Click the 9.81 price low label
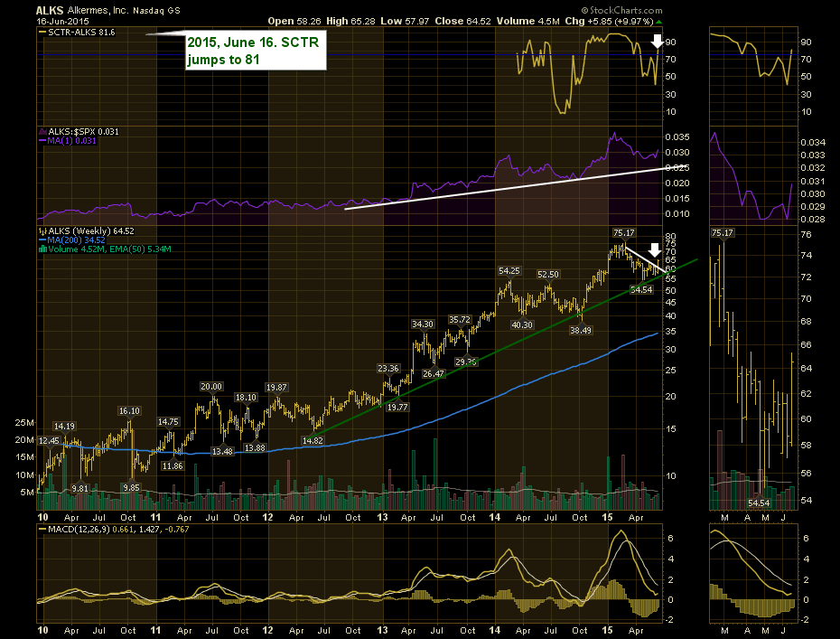The height and width of the screenshot is (639, 840). (x=79, y=488)
